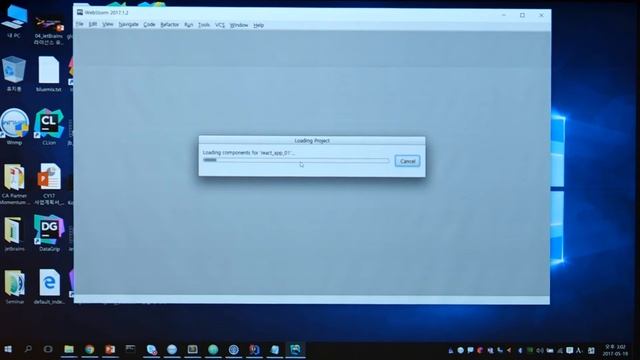
Task: Select the Winmp desktop shortcut
Action: [x=14, y=127]
